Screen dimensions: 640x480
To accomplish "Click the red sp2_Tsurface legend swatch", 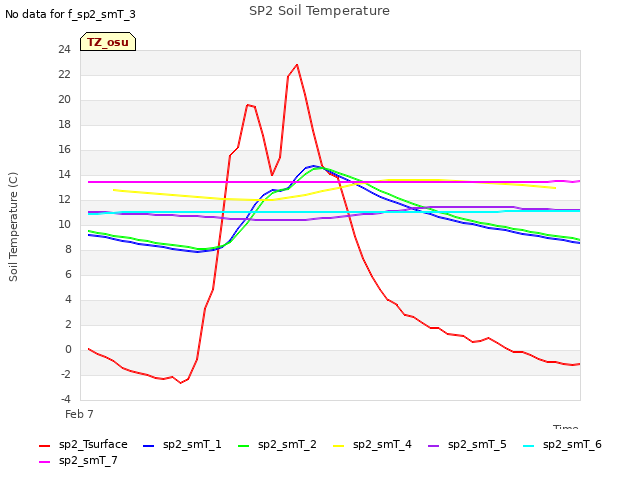I will coord(44,446).
